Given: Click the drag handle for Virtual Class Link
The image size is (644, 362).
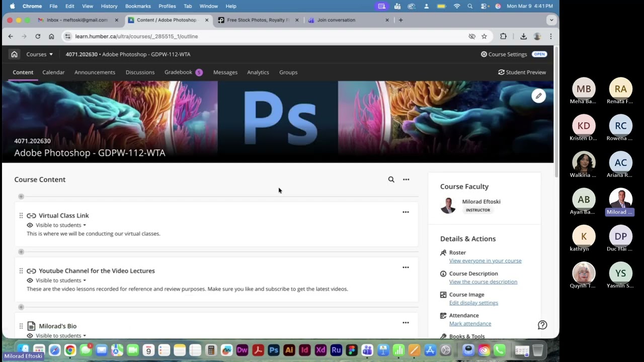Looking at the screenshot, I should (21, 216).
